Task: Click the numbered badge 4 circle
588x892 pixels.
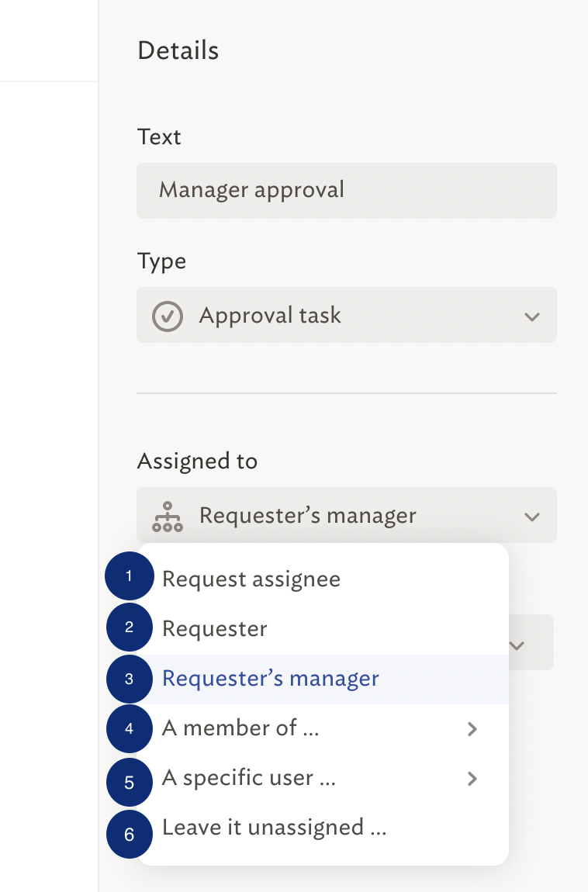Action: pos(130,729)
